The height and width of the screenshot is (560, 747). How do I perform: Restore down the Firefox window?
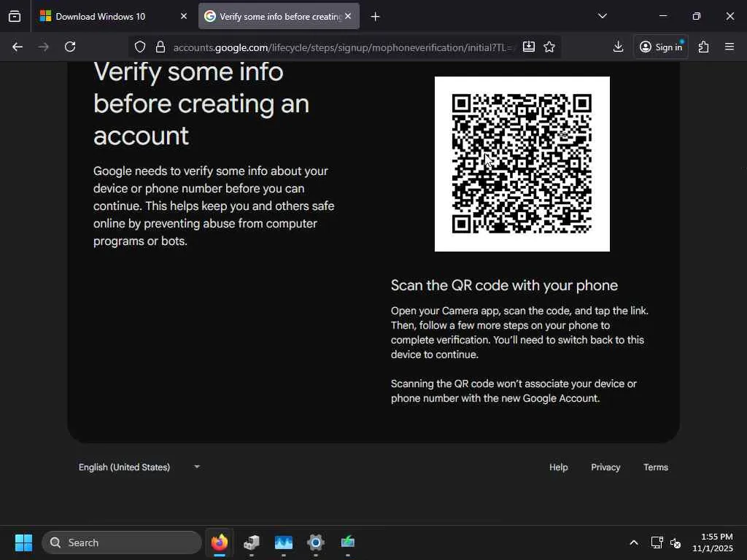[697, 16]
